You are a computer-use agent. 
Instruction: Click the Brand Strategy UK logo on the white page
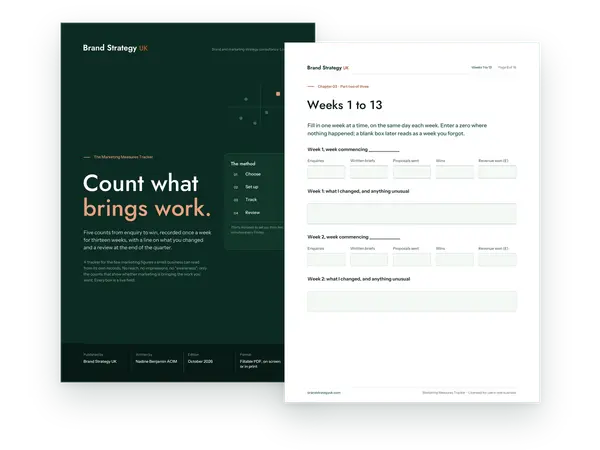click(328, 68)
